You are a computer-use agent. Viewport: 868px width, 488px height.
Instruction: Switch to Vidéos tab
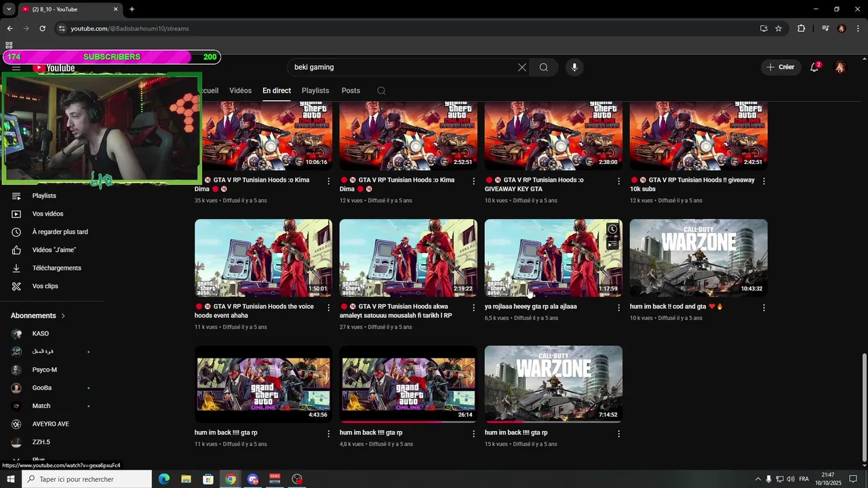coord(240,91)
